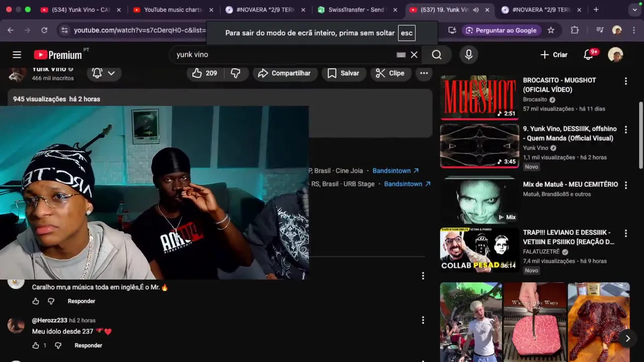This screenshot has height=362, width=644.
Task: Open options for Quem Manda video
Action: click(626, 130)
